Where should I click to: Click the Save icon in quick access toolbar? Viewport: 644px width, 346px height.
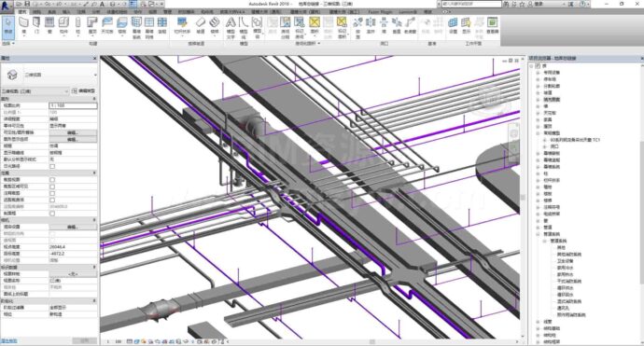(x=27, y=4)
